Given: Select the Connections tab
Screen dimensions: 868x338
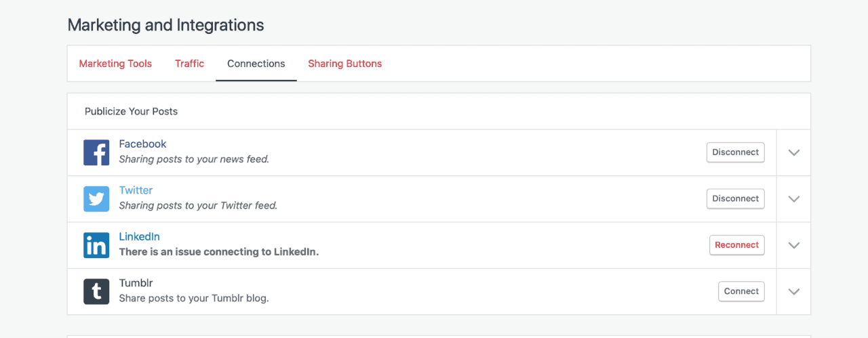Looking at the screenshot, I should [256, 64].
